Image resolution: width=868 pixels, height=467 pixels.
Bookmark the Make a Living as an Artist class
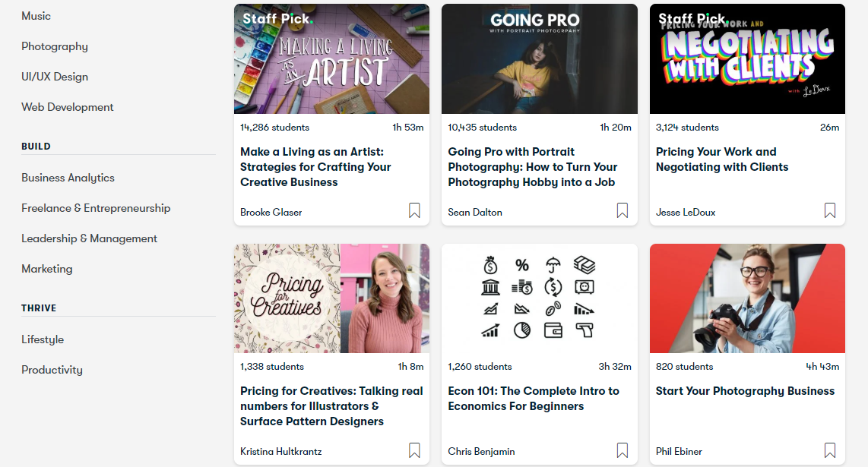pyautogui.click(x=414, y=211)
